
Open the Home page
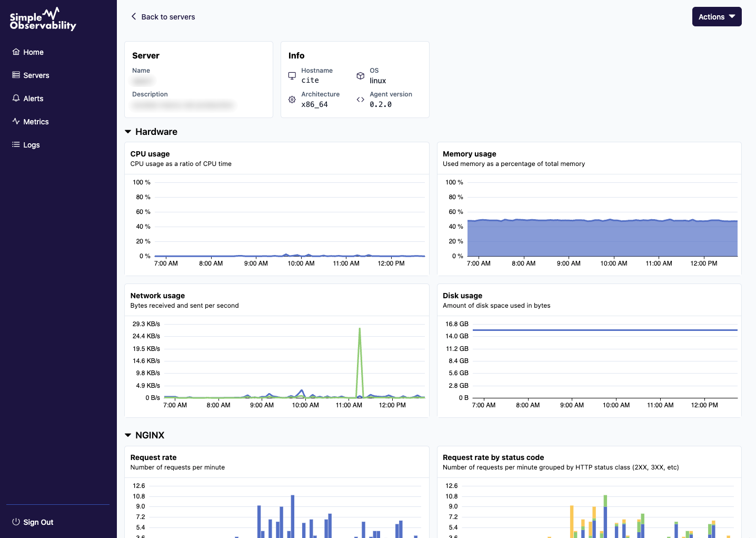(x=33, y=52)
